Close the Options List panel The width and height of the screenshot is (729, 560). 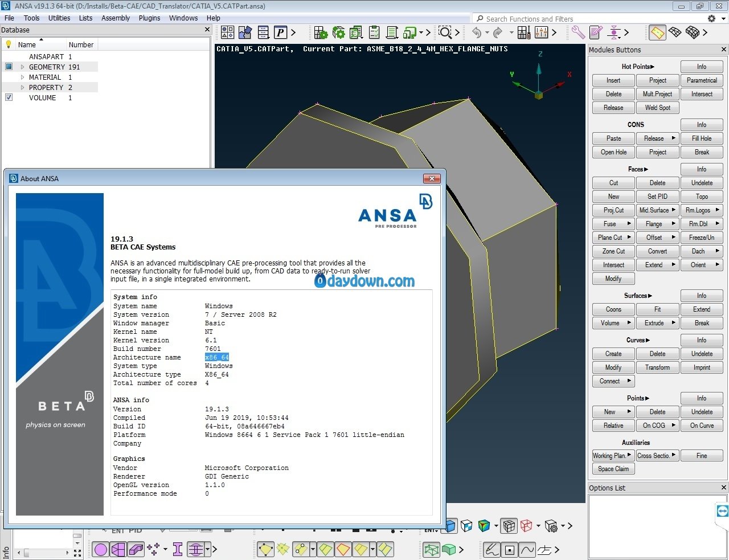(724, 488)
